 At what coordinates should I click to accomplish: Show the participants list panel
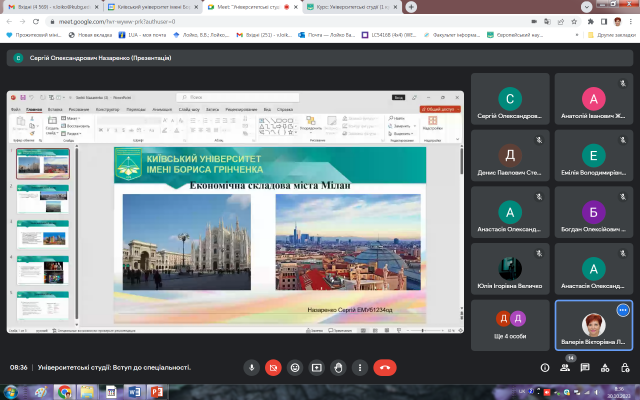pyautogui.click(x=565, y=368)
